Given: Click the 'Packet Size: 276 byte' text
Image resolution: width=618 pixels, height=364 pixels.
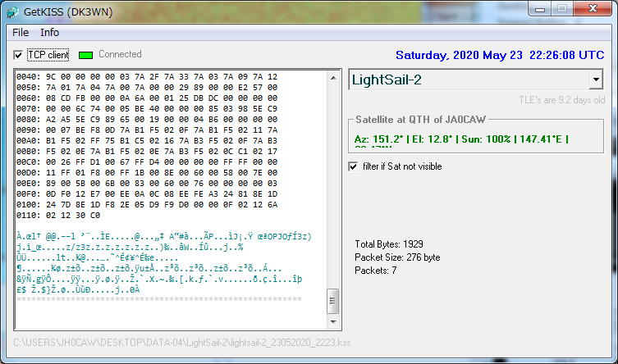Looking at the screenshot, I should click(397, 257).
